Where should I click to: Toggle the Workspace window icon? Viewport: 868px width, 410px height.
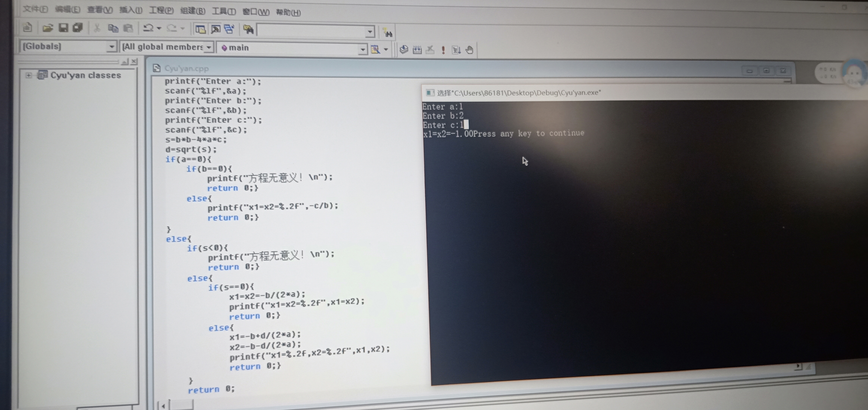(200, 29)
